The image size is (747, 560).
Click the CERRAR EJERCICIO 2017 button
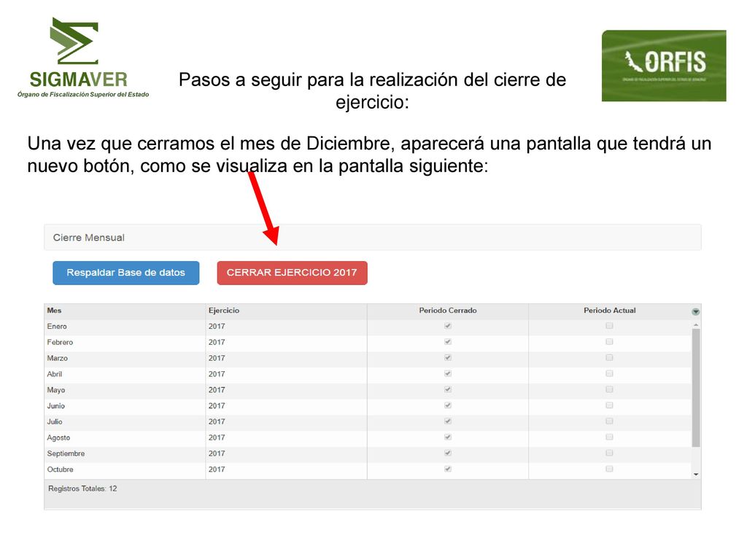(292, 273)
